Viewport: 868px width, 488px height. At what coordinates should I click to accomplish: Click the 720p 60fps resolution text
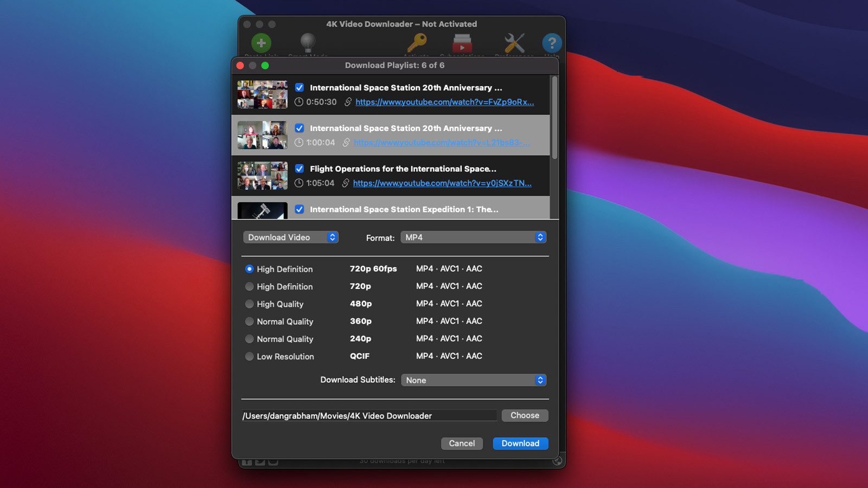click(373, 269)
